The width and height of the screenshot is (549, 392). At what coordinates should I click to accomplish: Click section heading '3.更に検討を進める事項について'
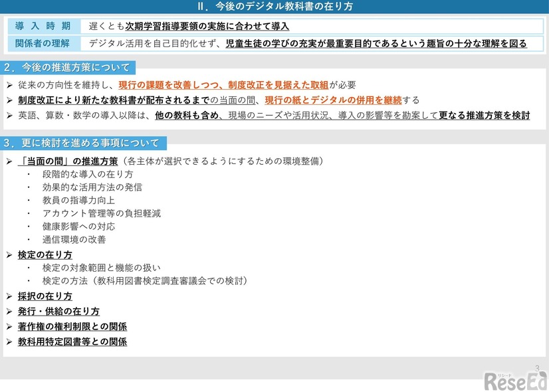pyautogui.click(x=83, y=143)
